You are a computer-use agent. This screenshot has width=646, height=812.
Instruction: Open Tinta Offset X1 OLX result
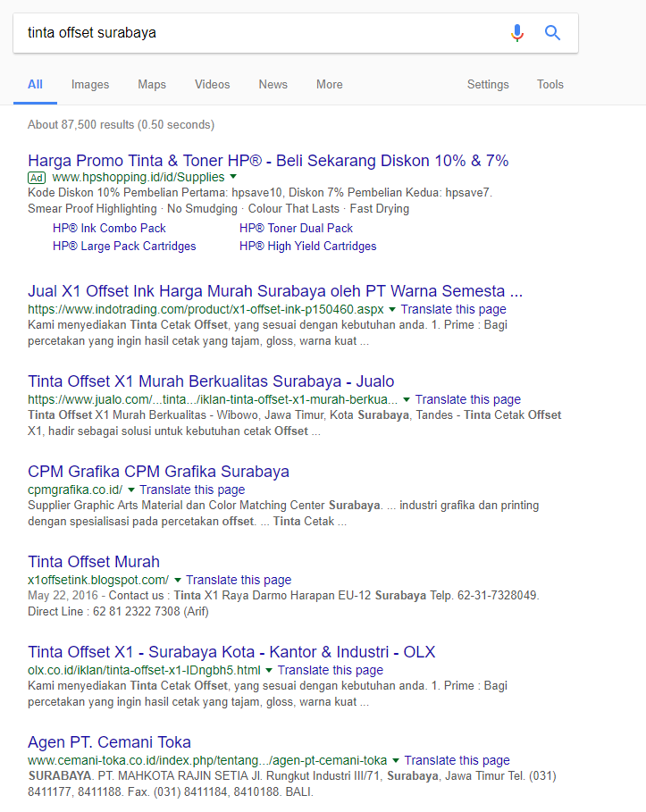coord(231,651)
